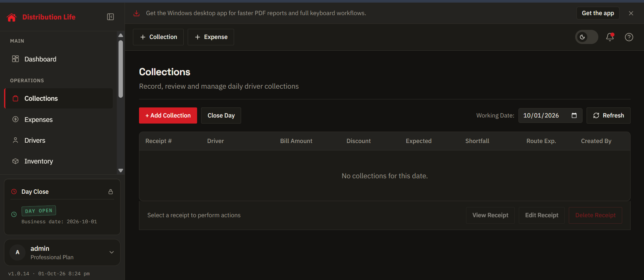This screenshot has height=280, width=644.
Task: Click the Day Close lock icon
Action: click(x=110, y=192)
